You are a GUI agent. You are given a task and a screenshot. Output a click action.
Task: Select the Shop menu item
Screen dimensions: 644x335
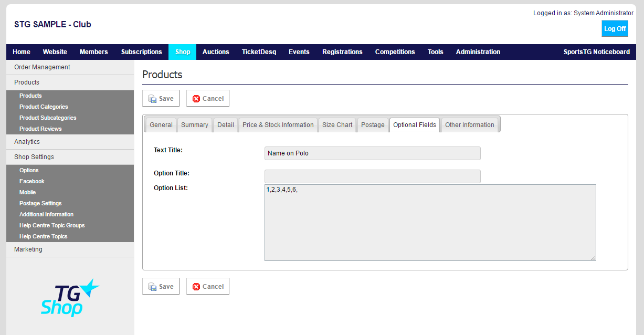pyautogui.click(x=183, y=52)
